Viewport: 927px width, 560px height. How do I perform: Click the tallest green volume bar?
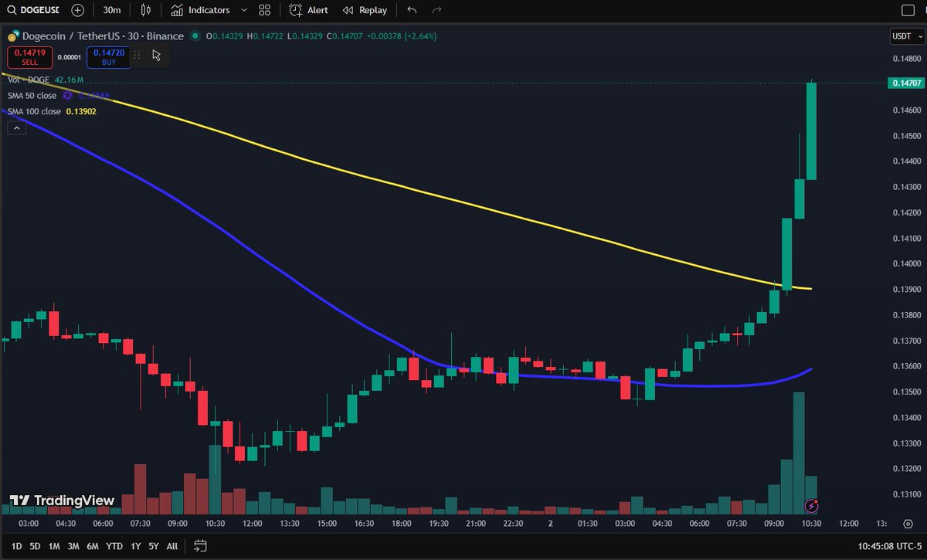click(799, 453)
